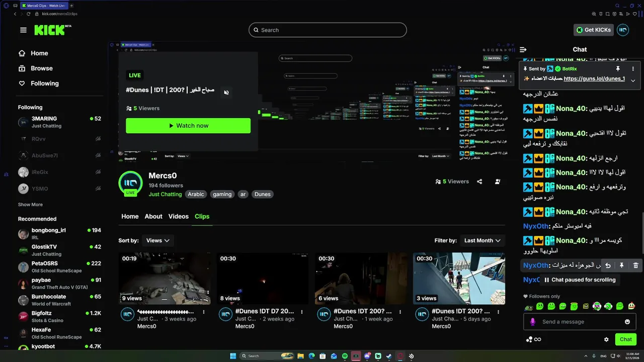Open options for 5 days ago clip
This screenshot has height=362, width=644.
pyautogui.click(x=498, y=312)
